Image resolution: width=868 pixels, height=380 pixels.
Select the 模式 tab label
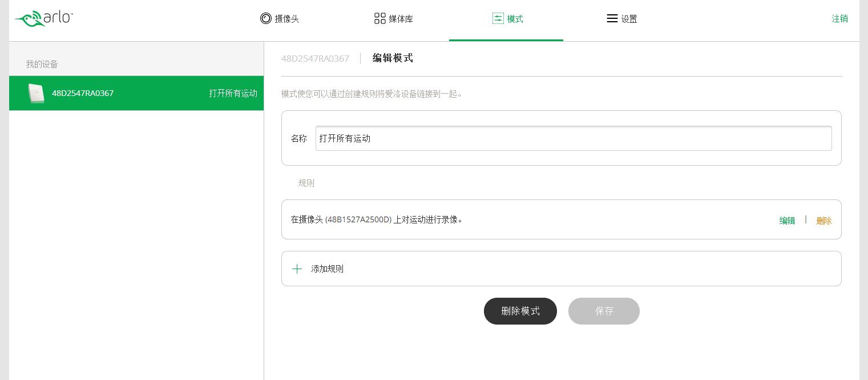[515, 19]
